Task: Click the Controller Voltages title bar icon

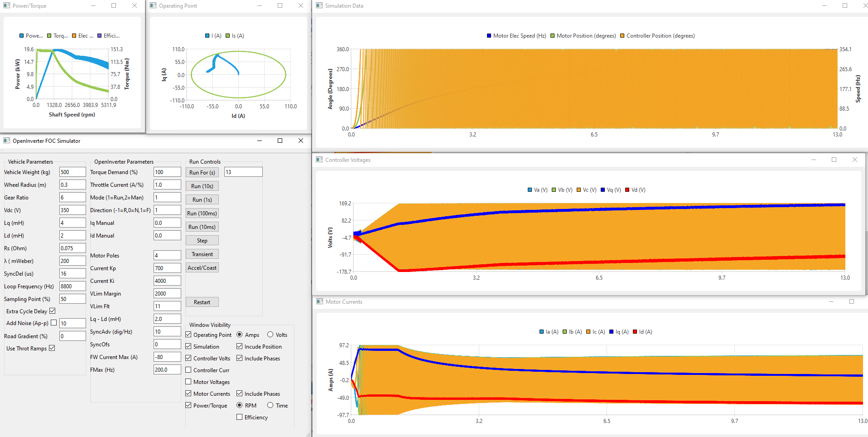Action: click(x=319, y=160)
